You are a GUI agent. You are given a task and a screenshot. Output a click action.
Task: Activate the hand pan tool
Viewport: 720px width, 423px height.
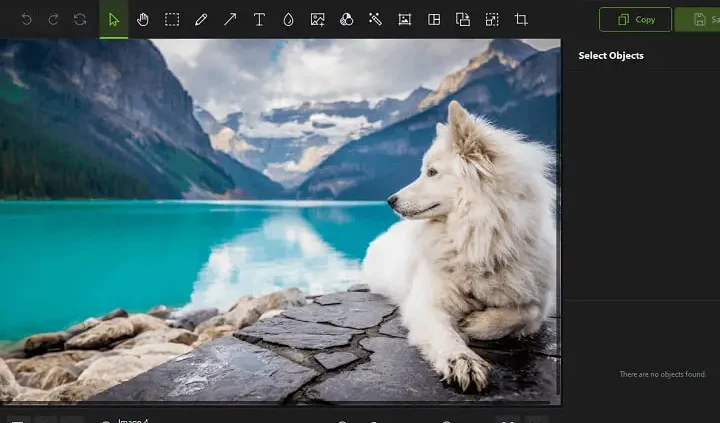click(143, 19)
